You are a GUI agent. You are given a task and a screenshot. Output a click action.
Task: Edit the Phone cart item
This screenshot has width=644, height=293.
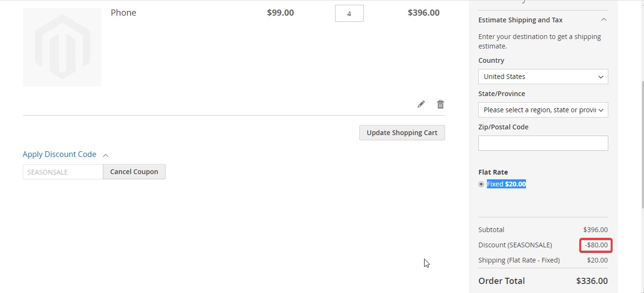point(421,104)
